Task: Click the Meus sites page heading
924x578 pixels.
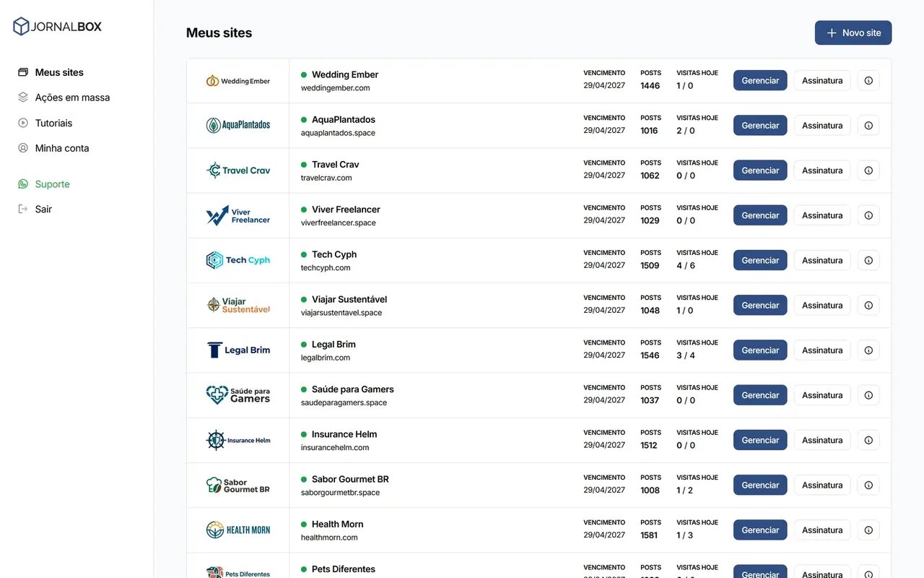Action: [x=219, y=33]
